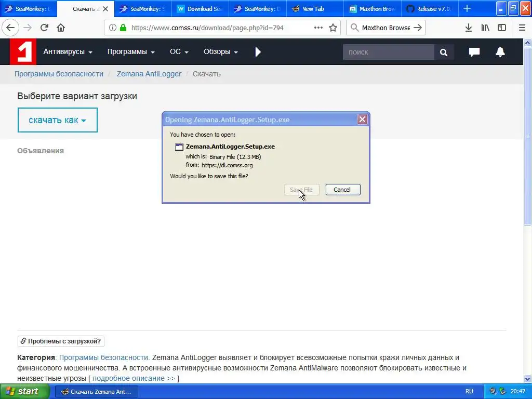Click the site search magnifier button

[x=444, y=52]
